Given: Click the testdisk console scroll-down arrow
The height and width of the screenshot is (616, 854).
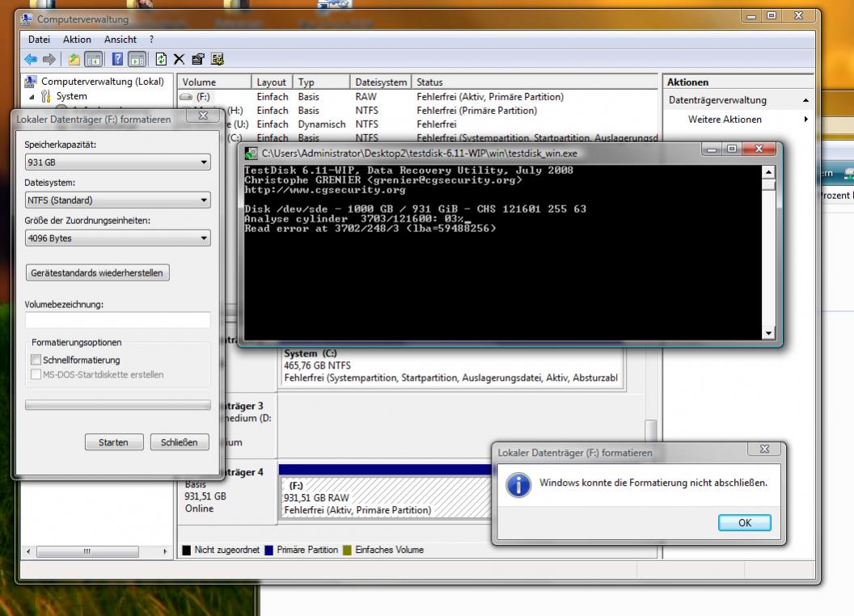Looking at the screenshot, I should tap(768, 333).
